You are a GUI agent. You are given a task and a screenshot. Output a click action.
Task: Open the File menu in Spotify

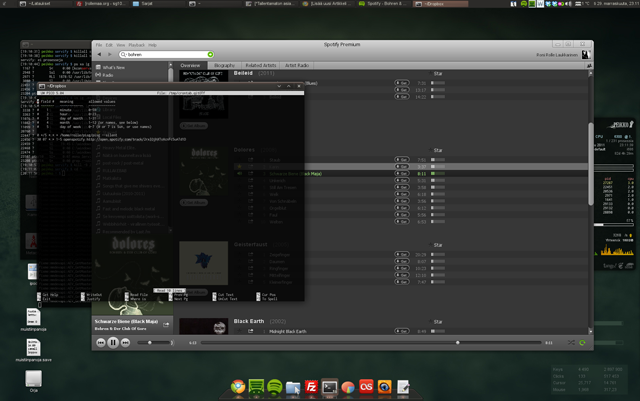(99, 45)
